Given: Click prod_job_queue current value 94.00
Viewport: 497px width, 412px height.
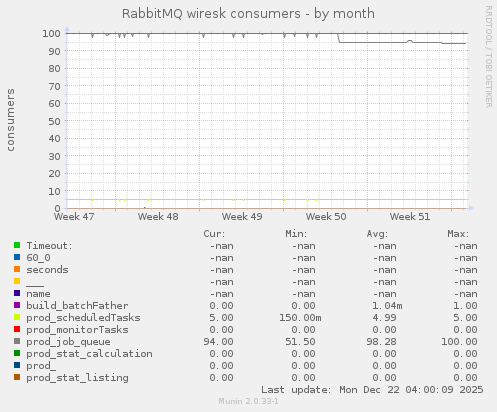Looking at the screenshot, I should 218,342.
